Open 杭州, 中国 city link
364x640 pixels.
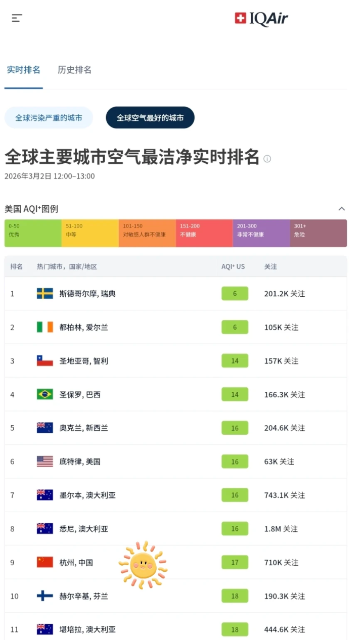(x=76, y=563)
